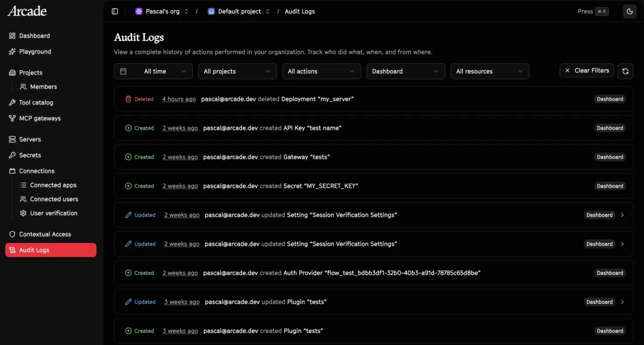Click the Arcade logo in the corner
Image resolution: width=644 pixels, height=345 pixels.
[x=27, y=11]
